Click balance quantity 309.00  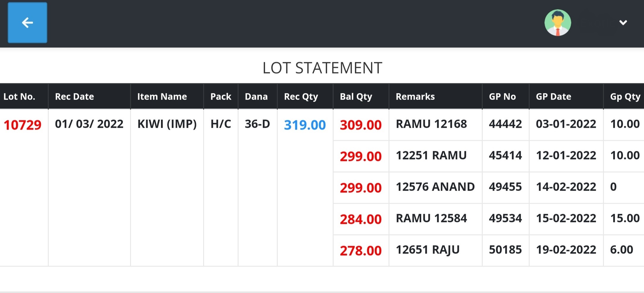coord(361,125)
